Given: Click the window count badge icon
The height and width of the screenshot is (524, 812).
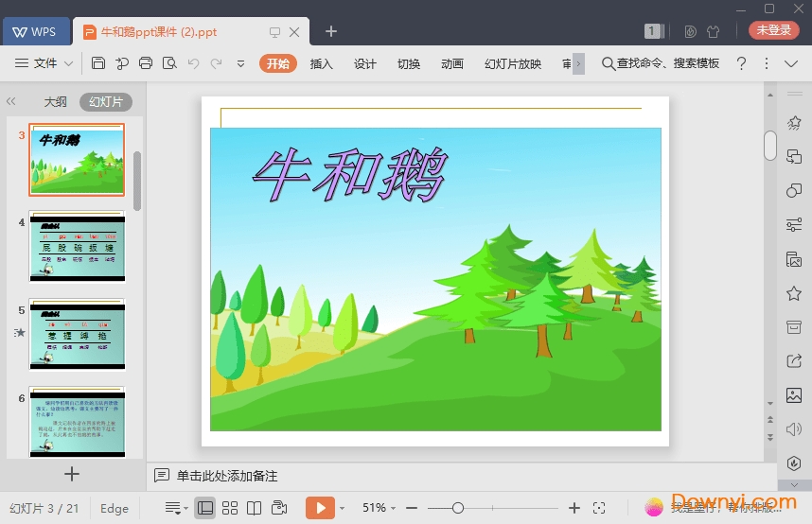Looking at the screenshot, I should click(x=654, y=31).
